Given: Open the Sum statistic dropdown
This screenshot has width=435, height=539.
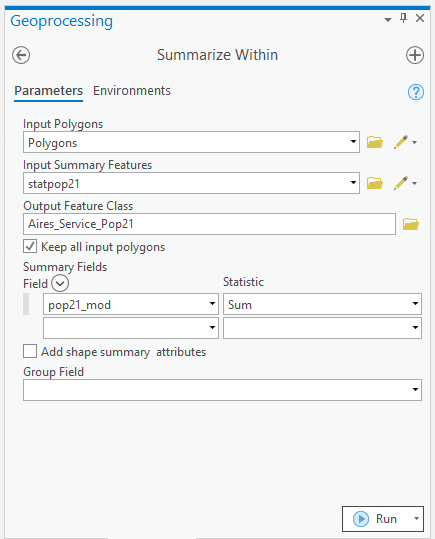Looking at the screenshot, I should pyautogui.click(x=415, y=304).
